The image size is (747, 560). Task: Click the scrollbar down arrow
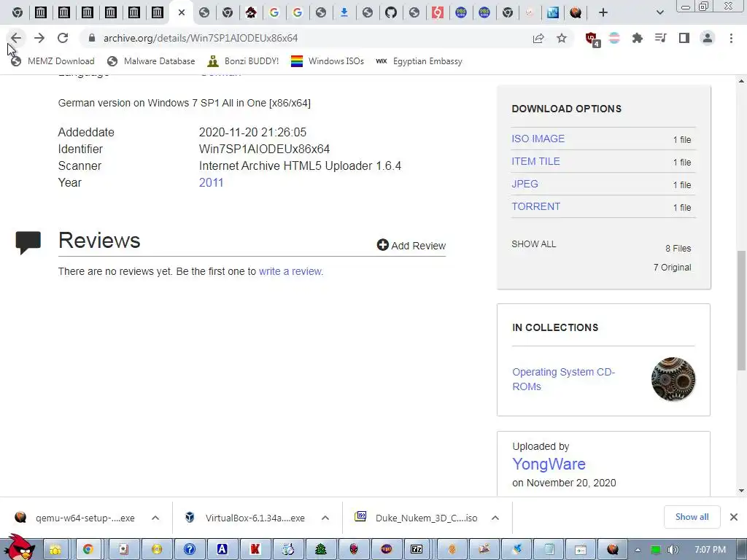[741, 491]
